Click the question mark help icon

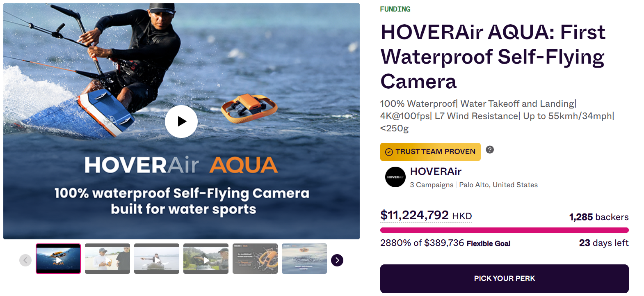coord(490,149)
